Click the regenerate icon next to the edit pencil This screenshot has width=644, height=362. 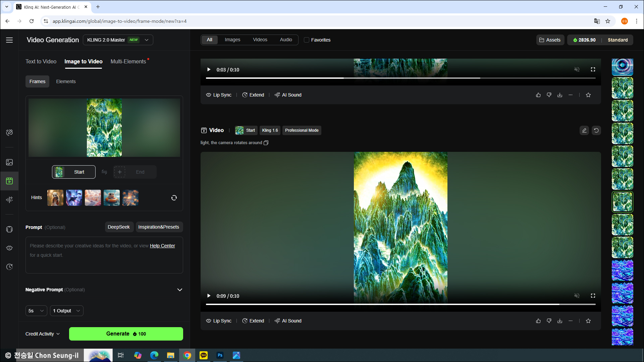596,130
